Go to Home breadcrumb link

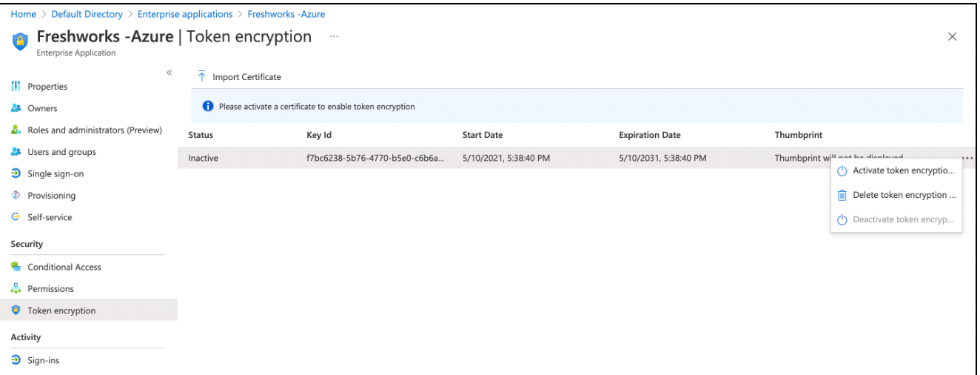[x=23, y=14]
